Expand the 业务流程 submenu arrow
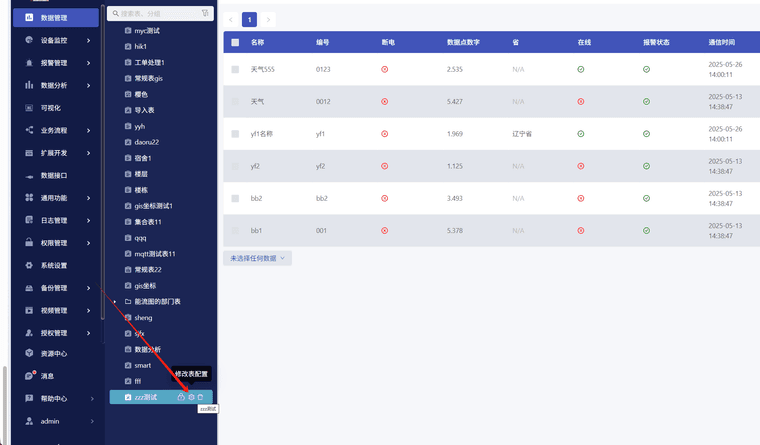 89,130
